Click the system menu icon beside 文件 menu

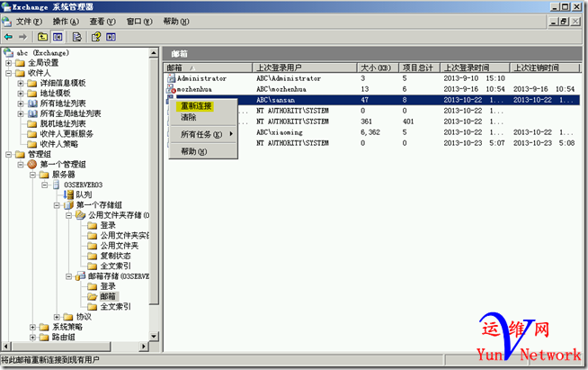click(7, 22)
